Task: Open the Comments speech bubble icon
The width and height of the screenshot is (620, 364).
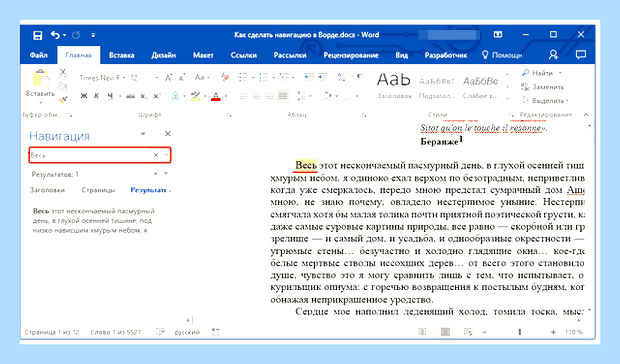Action: click(x=580, y=55)
